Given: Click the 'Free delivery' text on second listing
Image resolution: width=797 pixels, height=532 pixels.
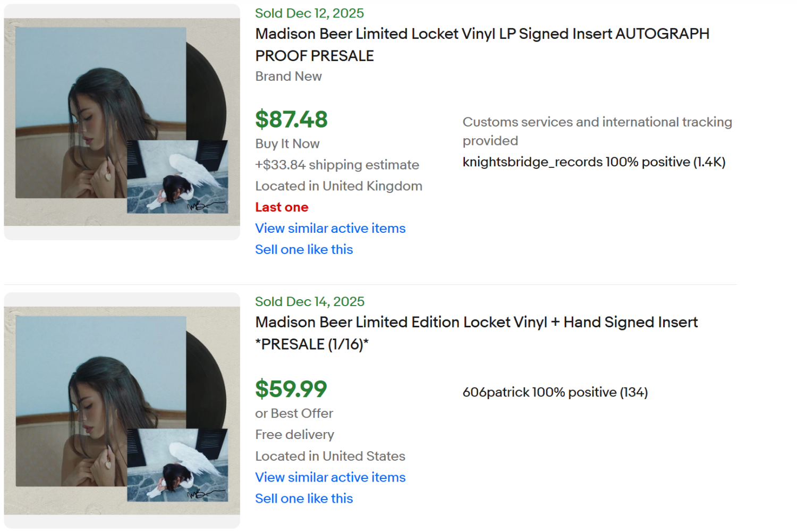Looking at the screenshot, I should [294, 434].
